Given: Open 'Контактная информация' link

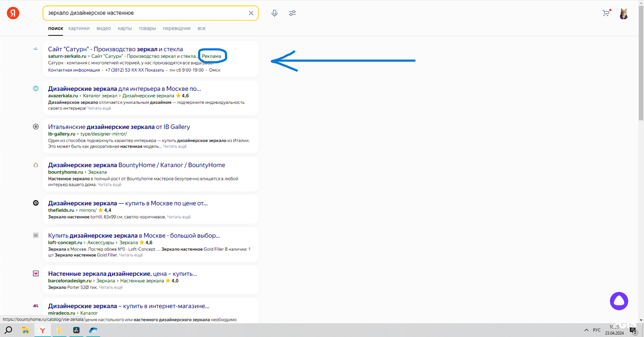Looking at the screenshot, I should tap(74, 70).
